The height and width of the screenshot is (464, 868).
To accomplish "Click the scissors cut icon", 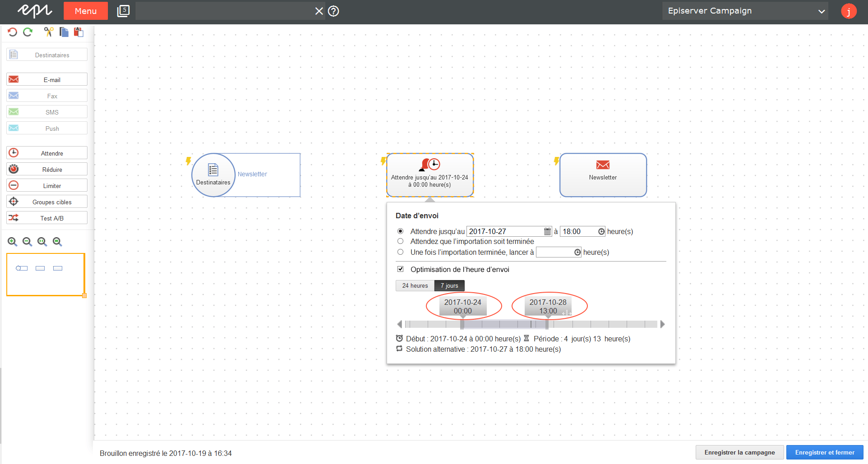I will pyautogui.click(x=49, y=32).
